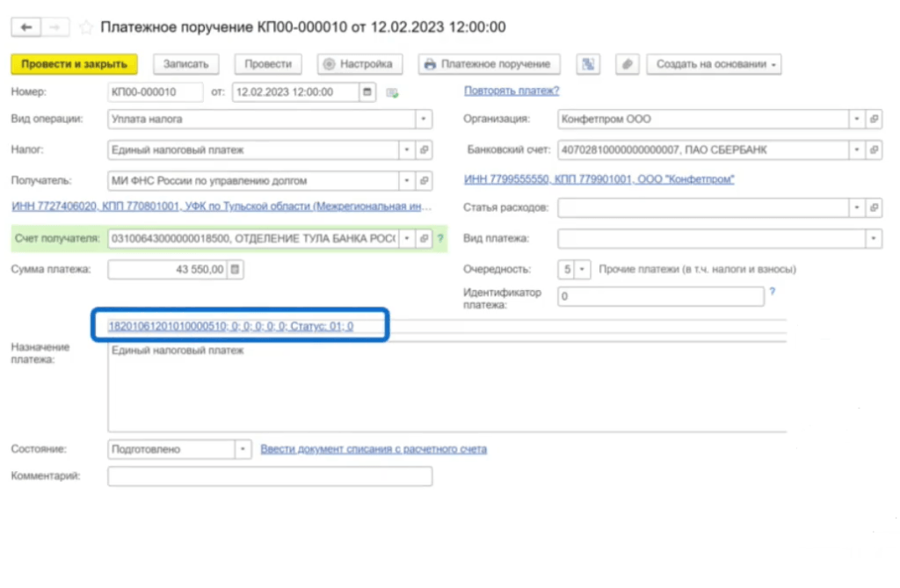The image size is (900, 588).
Task: Click open icon beside Организация field
Action: click(873, 120)
